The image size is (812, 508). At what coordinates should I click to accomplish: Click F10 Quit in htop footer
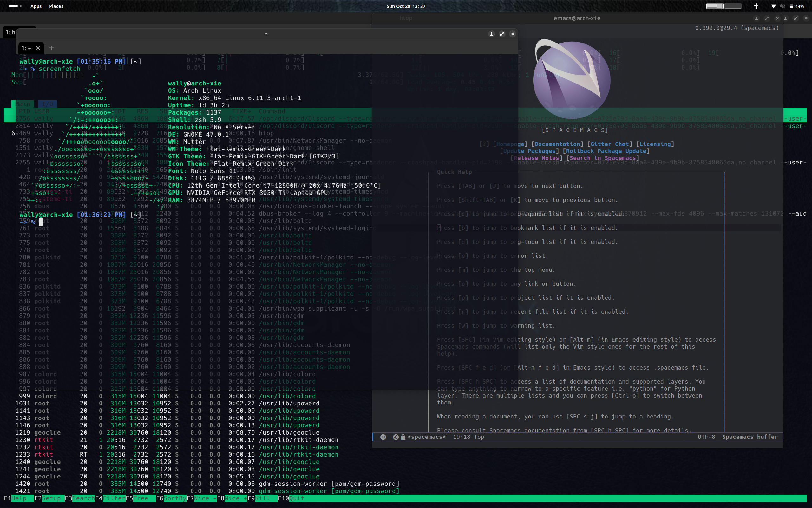pos(291,498)
